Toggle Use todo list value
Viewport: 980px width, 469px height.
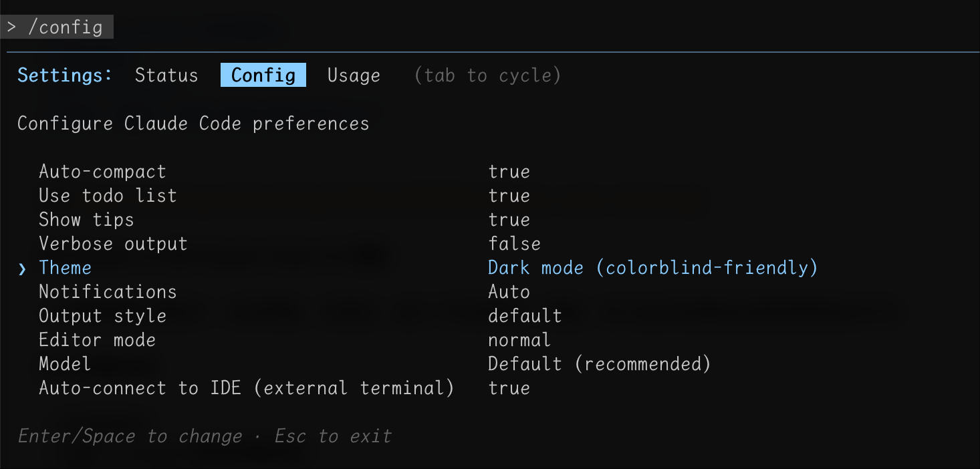pyautogui.click(x=509, y=196)
